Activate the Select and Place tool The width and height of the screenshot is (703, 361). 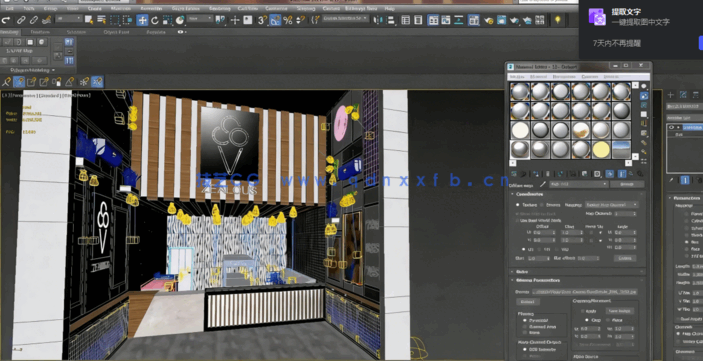180,20
